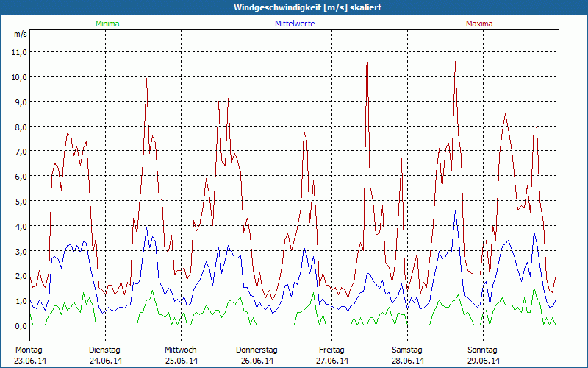Click the 10,0 y-axis tick label

click(18, 77)
